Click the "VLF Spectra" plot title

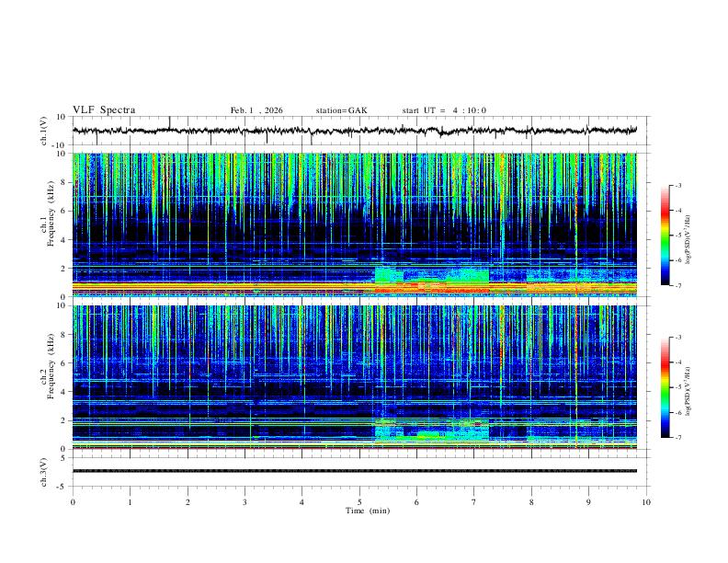click(x=104, y=110)
